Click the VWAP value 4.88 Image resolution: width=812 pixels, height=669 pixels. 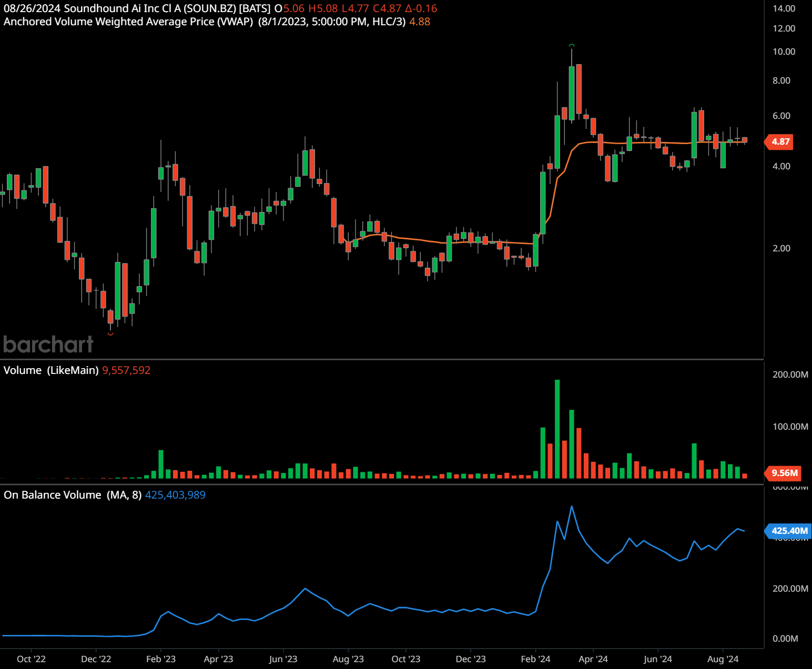420,22
